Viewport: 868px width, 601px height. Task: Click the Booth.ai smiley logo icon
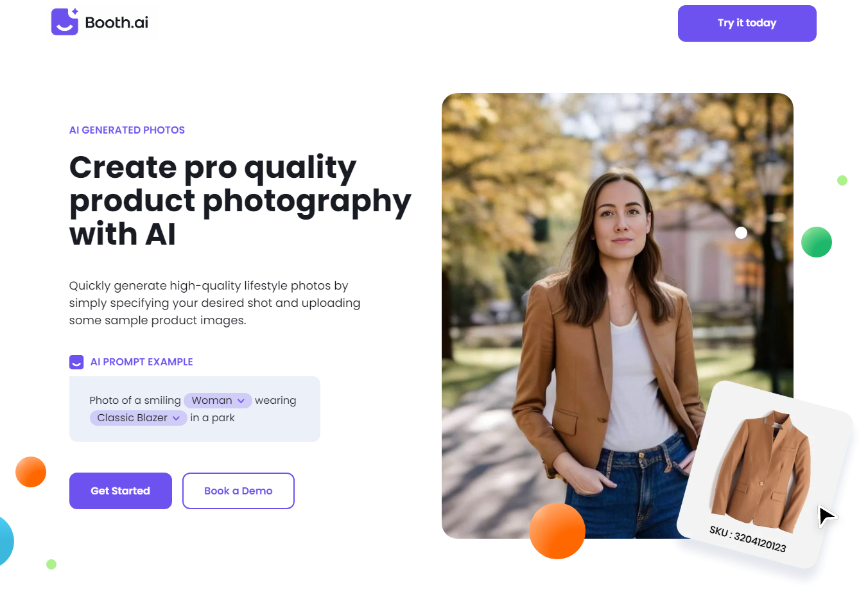tap(65, 22)
